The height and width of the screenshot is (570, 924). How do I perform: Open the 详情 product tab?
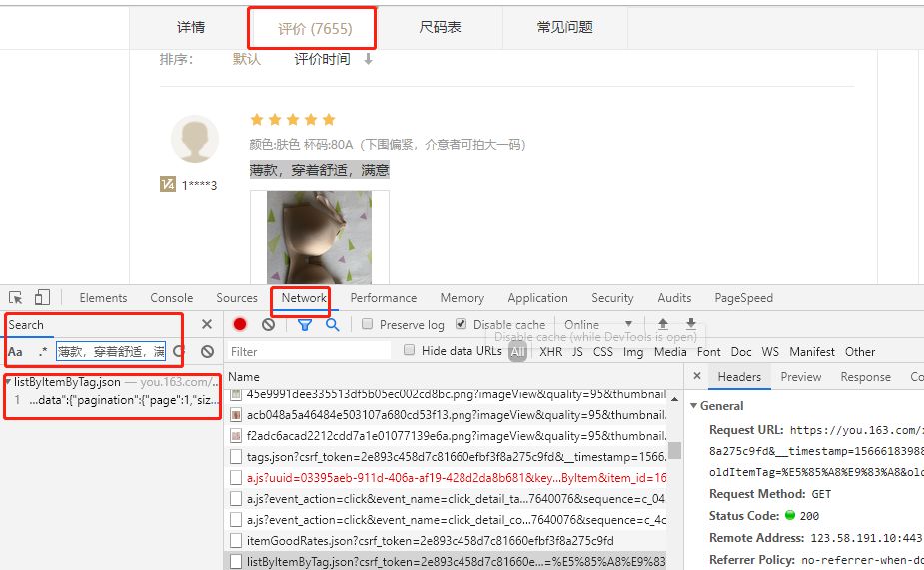[191, 27]
